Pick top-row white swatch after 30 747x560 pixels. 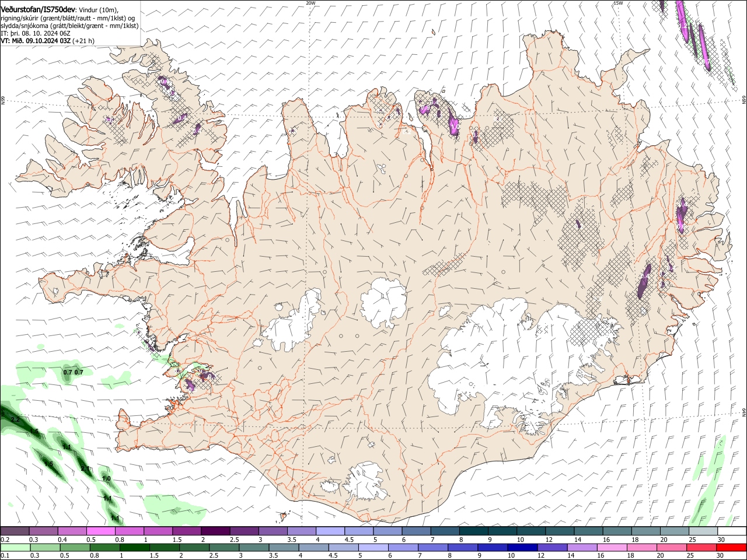point(732,531)
